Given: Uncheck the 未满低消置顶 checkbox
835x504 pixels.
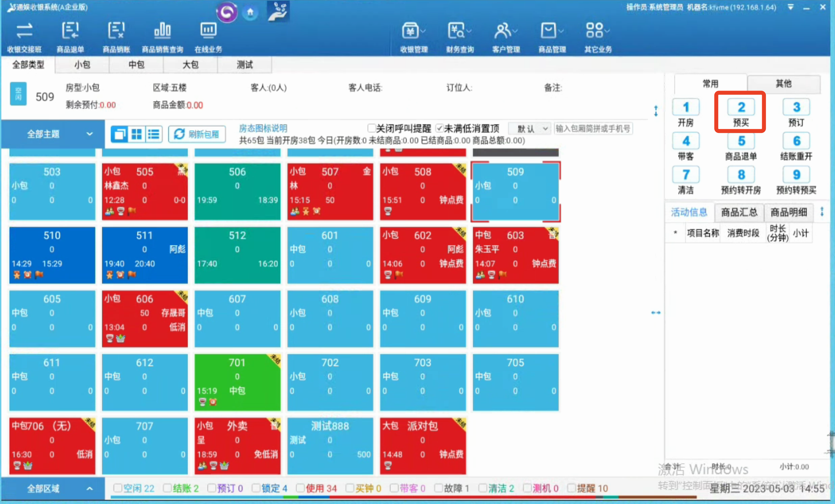Looking at the screenshot, I should [440, 128].
